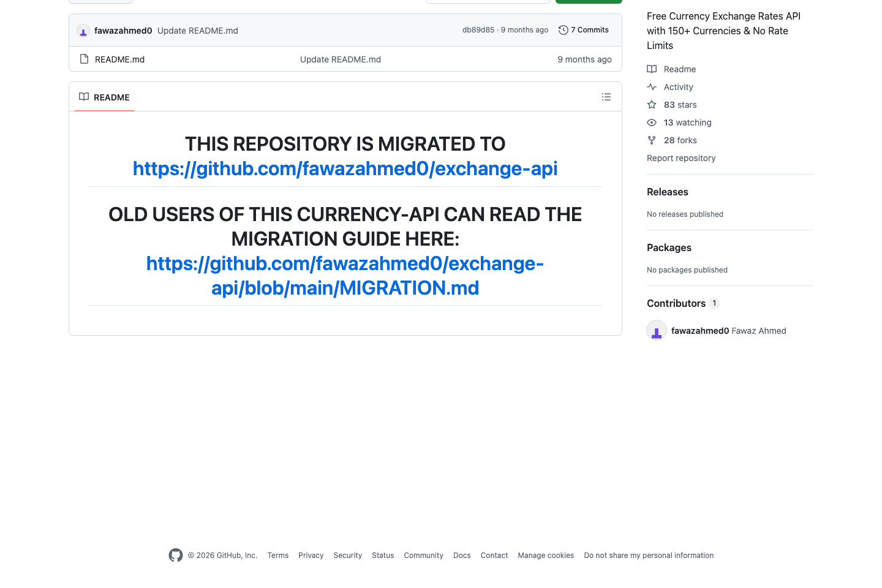Image resolution: width=882 pixels, height=588 pixels.
Task: Click the README book icon in the sidebar
Action: coord(651,69)
